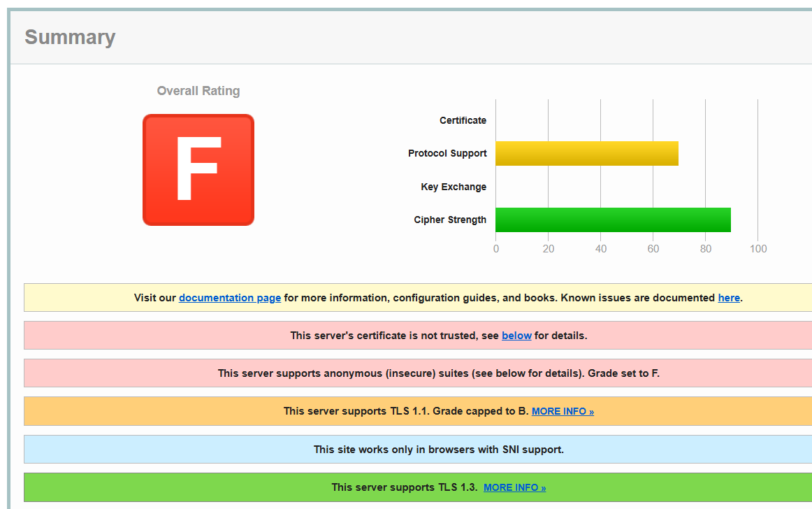Open MORE INFO for TLS 1.1 warning
The width and height of the screenshot is (812, 509).
[x=563, y=412]
